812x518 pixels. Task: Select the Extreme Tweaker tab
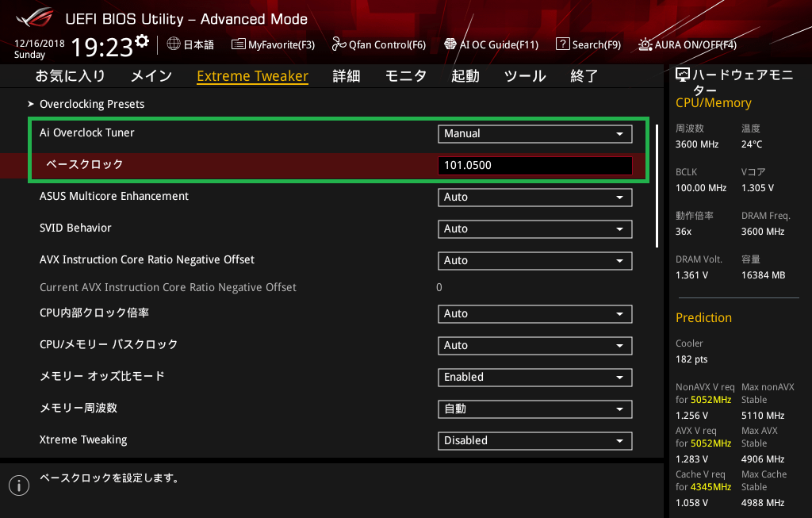click(x=253, y=76)
